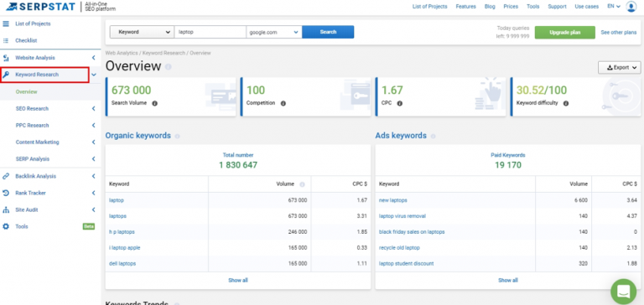Click the Ads keywords section heading
This screenshot has height=305, width=644.
coord(401,136)
